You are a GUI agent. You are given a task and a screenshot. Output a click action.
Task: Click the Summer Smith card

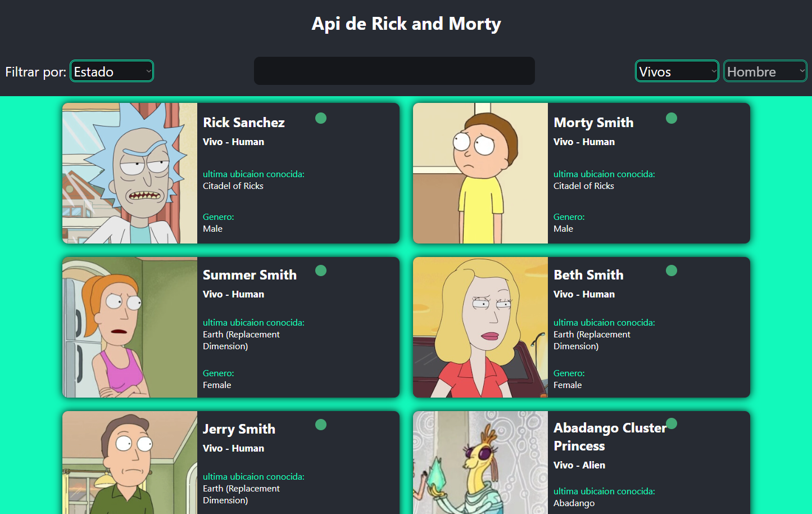(x=230, y=327)
